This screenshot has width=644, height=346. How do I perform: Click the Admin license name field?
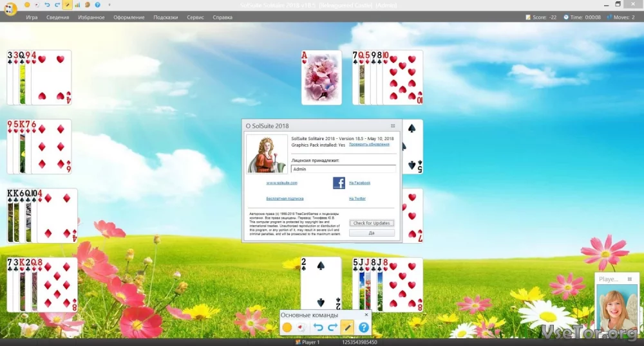343,169
